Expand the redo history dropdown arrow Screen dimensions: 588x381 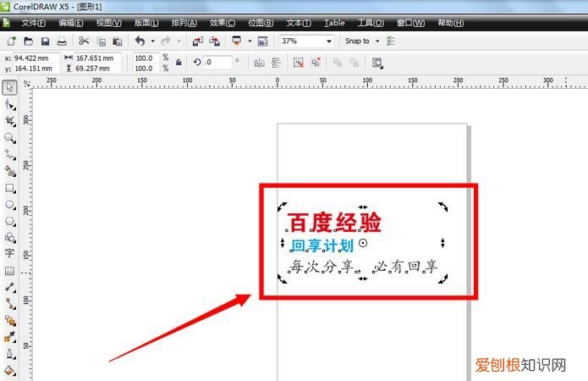tap(179, 41)
